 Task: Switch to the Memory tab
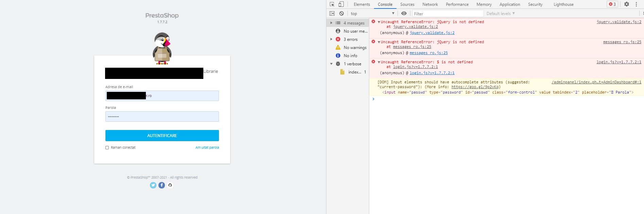pos(484,4)
